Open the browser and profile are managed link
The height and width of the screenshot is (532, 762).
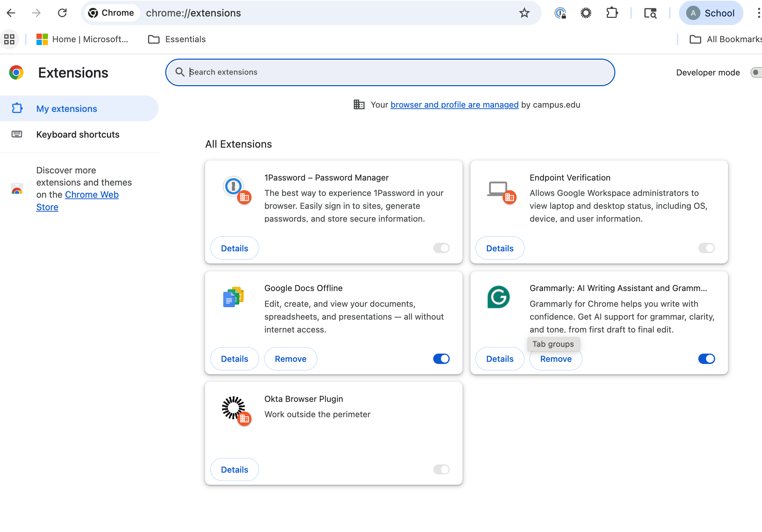(454, 105)
